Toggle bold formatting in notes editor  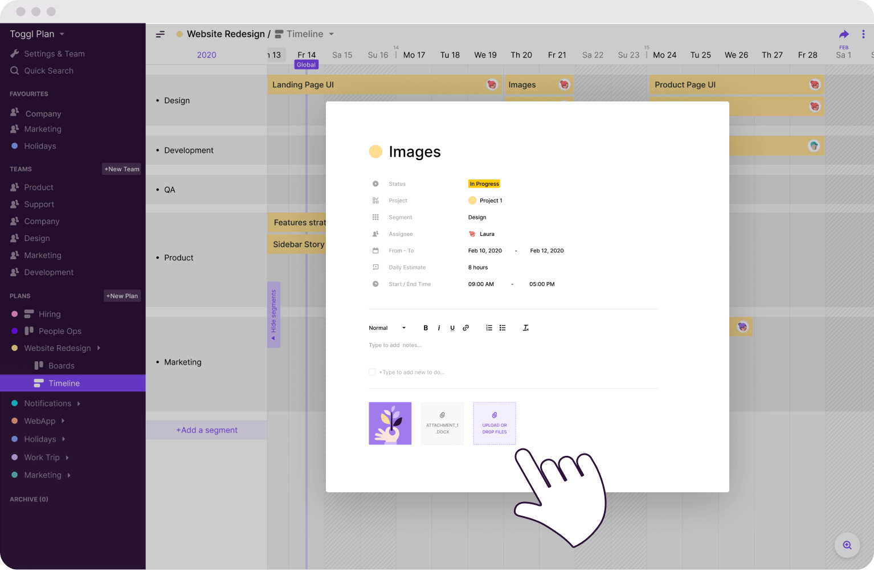[x=426, y=328]
